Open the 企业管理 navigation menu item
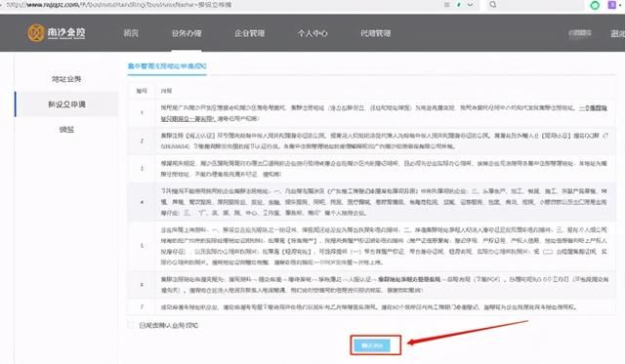The image size is (625, 364). [250, 33]
